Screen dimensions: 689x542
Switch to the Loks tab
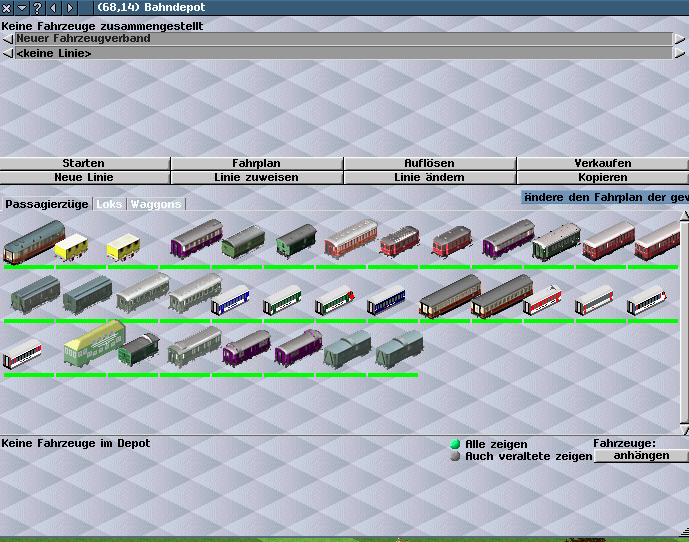(109, 204)
